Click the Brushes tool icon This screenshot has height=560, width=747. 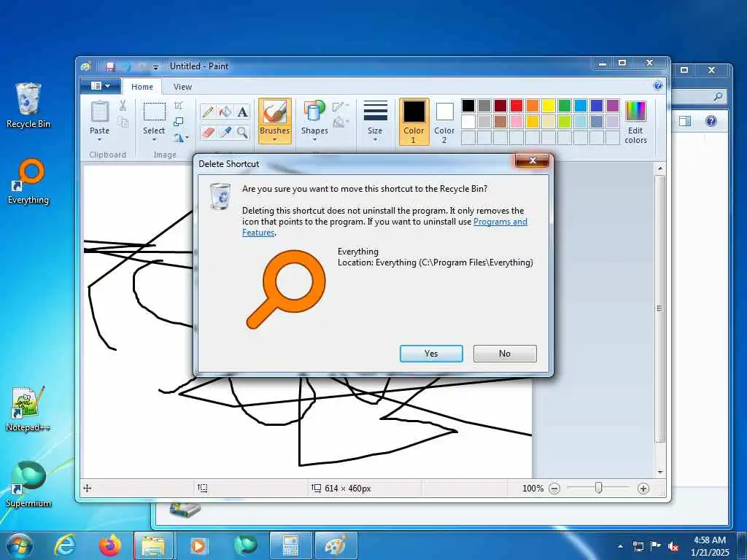(x=275, y=112)
